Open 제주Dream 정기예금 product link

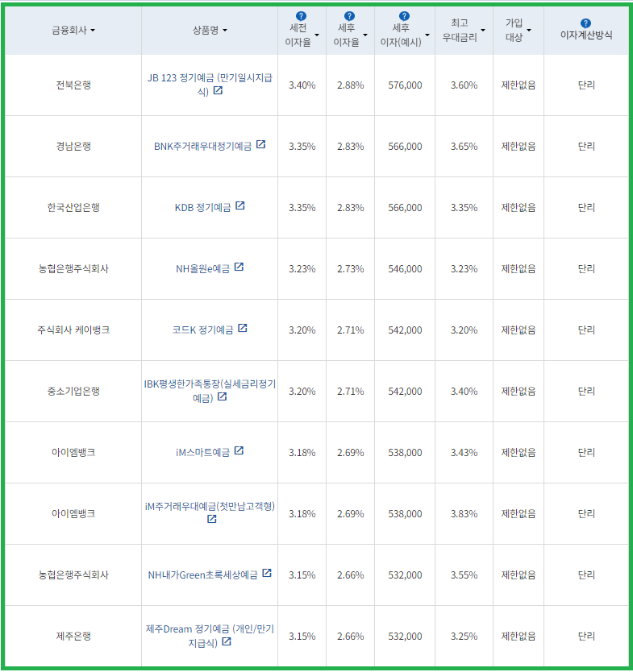tap(210, 636)
